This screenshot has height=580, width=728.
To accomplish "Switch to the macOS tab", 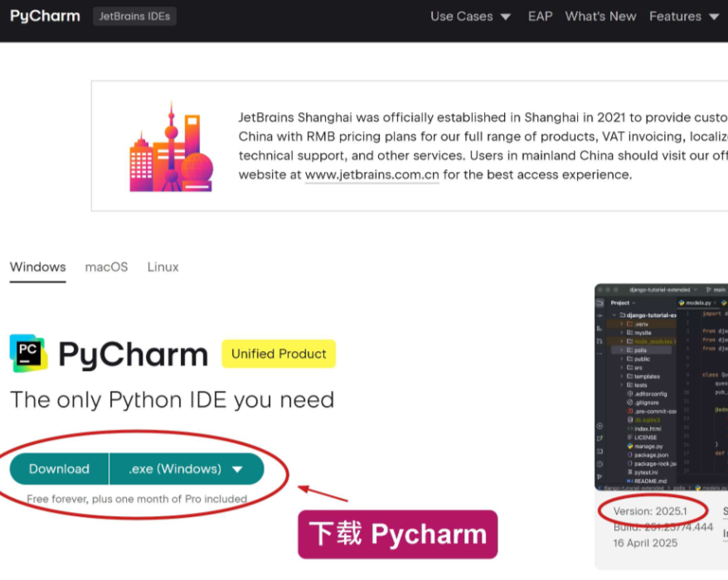I will click(106, 267).
